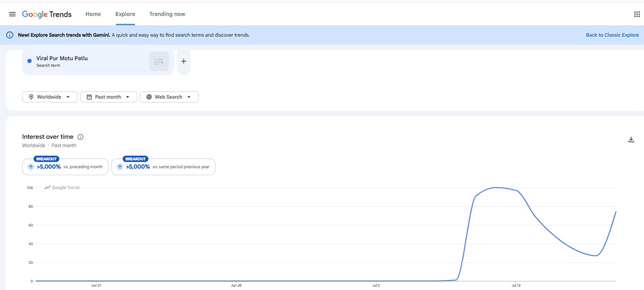Click Back to Classic Explore link
Screen dimensions: 644x290
point(612,35)
